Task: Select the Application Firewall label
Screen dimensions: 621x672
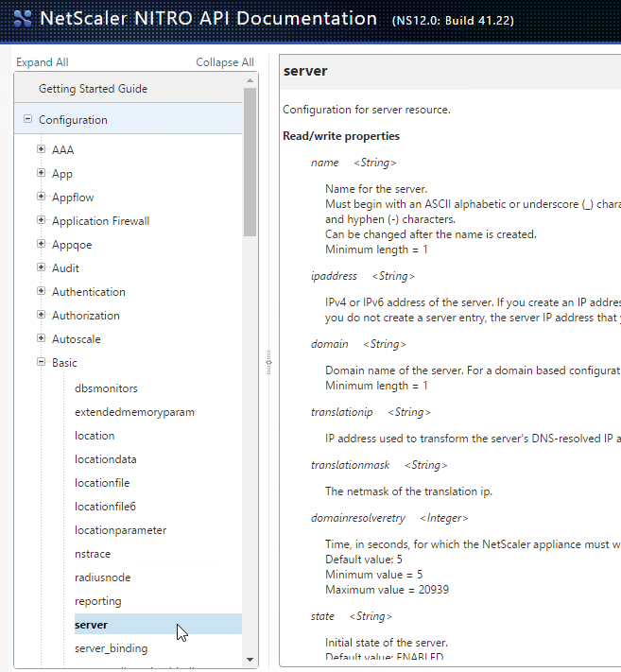Action: coord(101,221)
